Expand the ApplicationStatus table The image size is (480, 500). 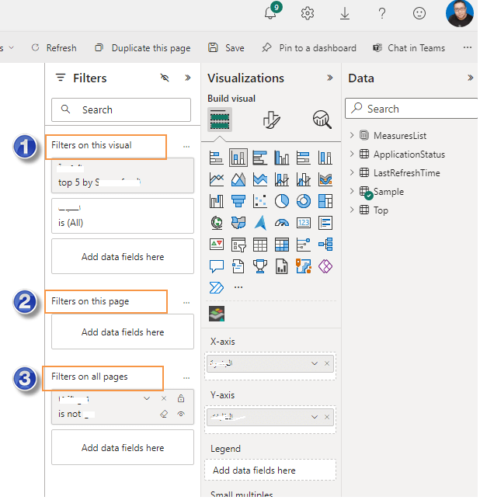[352, 154]
